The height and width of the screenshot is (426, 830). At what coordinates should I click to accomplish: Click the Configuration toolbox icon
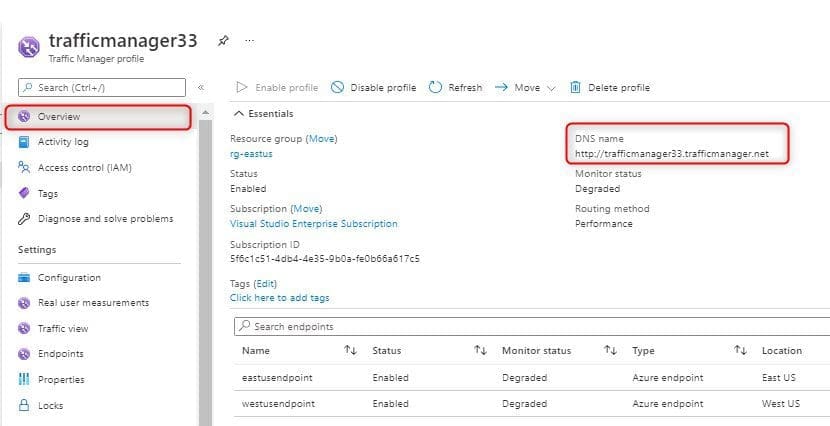coord(24,277)
